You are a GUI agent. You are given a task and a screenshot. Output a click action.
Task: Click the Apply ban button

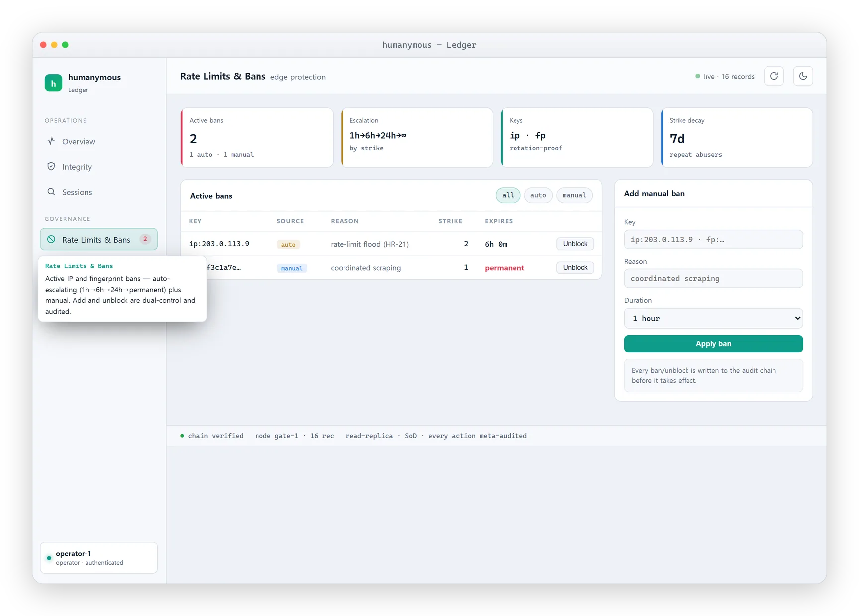tap(713, 344)
